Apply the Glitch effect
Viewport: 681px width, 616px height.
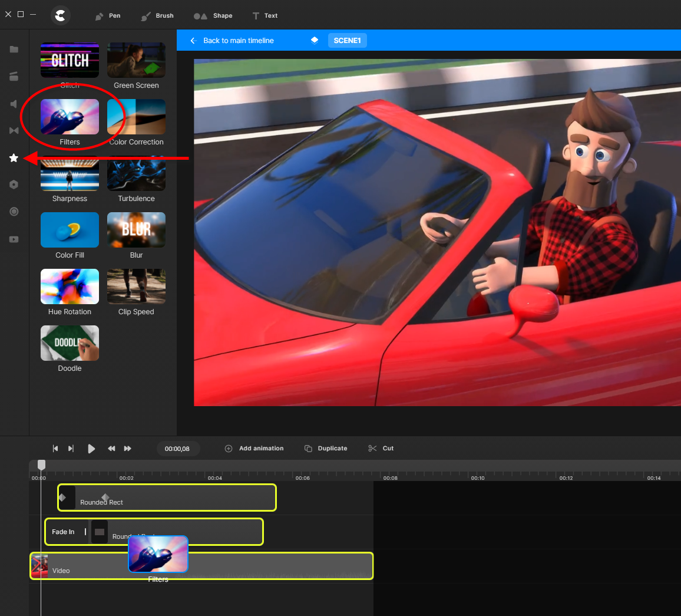(x=70, y=60)
